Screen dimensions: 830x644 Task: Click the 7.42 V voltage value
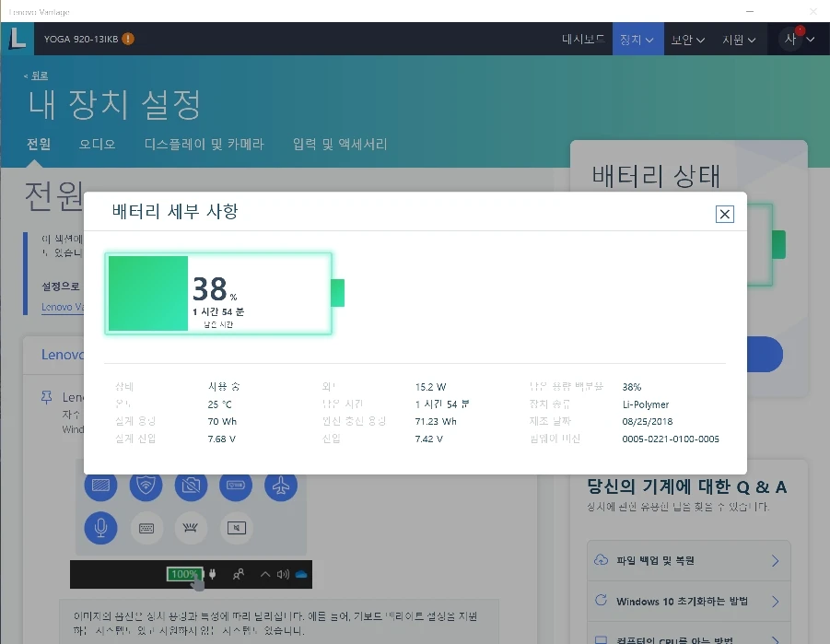(x=428, y=439)
